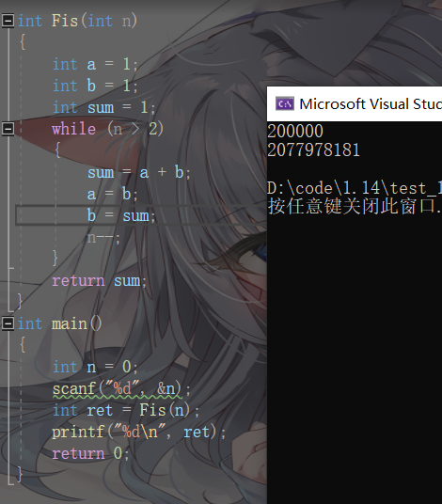Image resolution: width=442 pixels, height=504 pixels.
Task: Click the underlined scanf call
Action: tap(121, 389)
